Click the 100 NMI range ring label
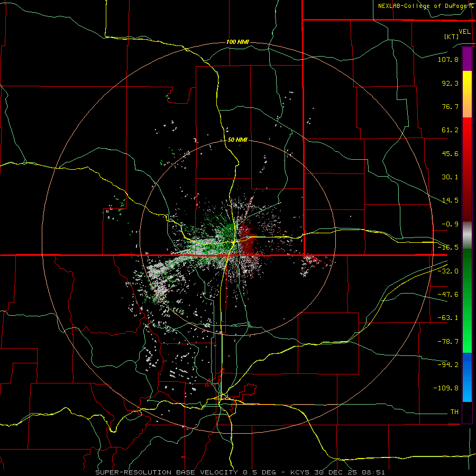This screenshot has height=476, width=476. pos(237,42)
